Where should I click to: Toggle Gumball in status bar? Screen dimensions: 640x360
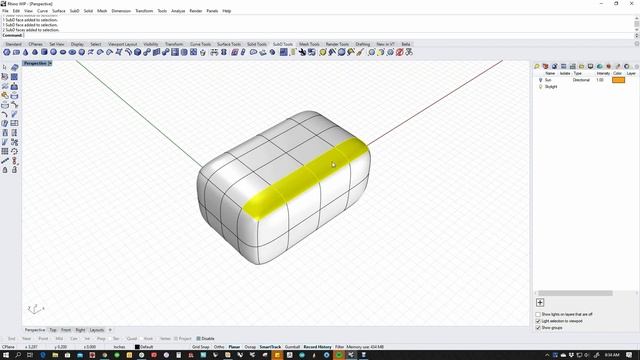292,347
